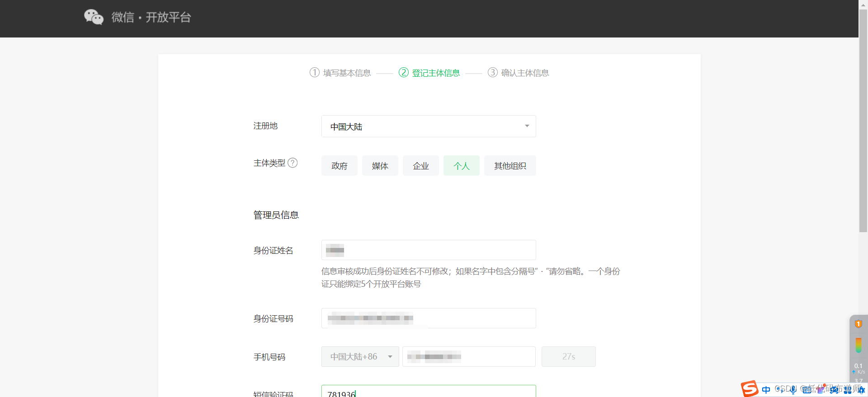868x397 pixels.
Task: Choose 企业 as the subject type
Action: coord(421,166)
